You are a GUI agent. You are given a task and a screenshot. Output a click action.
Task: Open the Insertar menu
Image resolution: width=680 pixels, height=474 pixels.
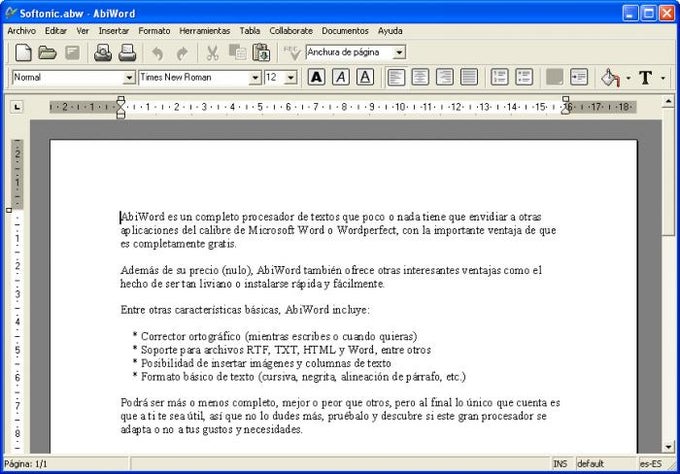(x=114, y=31)
